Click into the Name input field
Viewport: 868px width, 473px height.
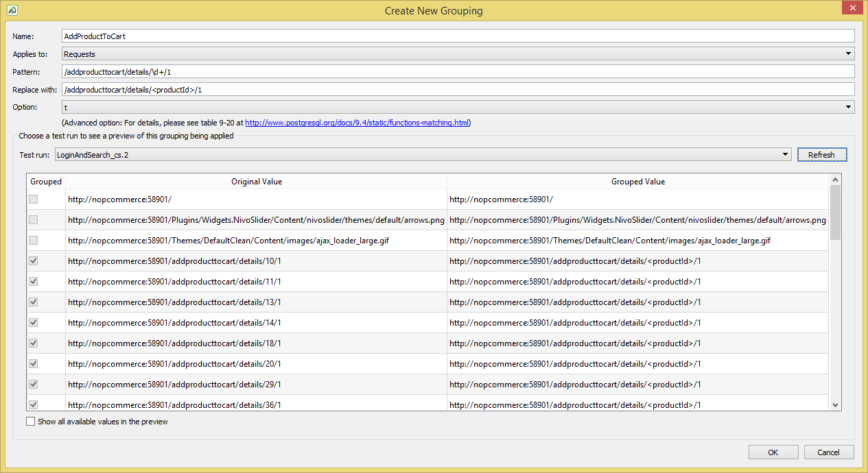click(458, 36)
